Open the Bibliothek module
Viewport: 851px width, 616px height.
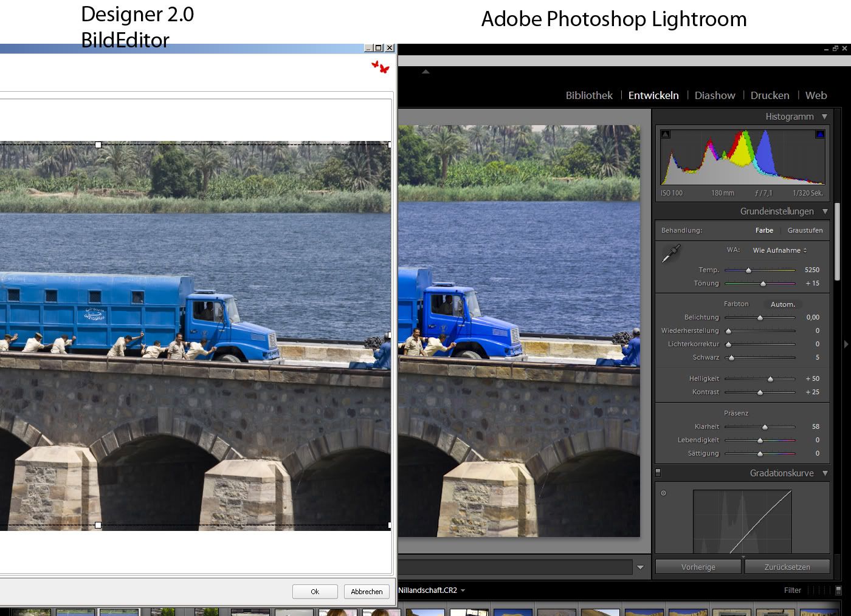(589, 95)
